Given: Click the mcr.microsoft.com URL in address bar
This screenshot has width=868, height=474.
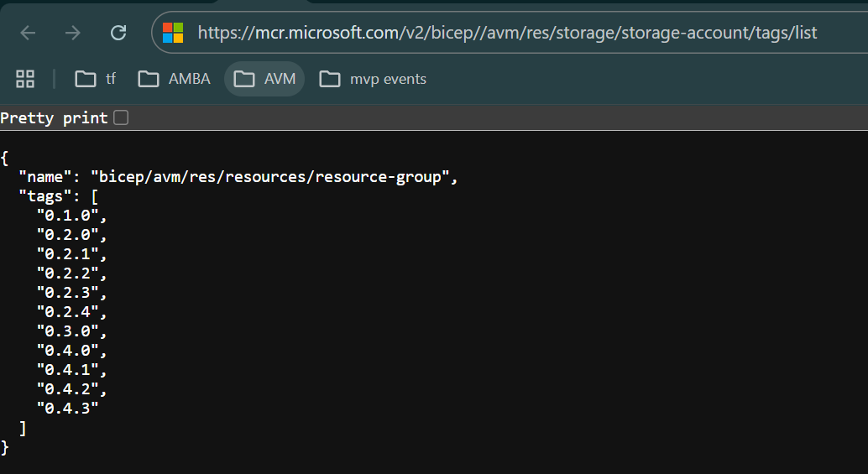Looking at the screenshot, I should pyautogui.click(x=507, y=33).
